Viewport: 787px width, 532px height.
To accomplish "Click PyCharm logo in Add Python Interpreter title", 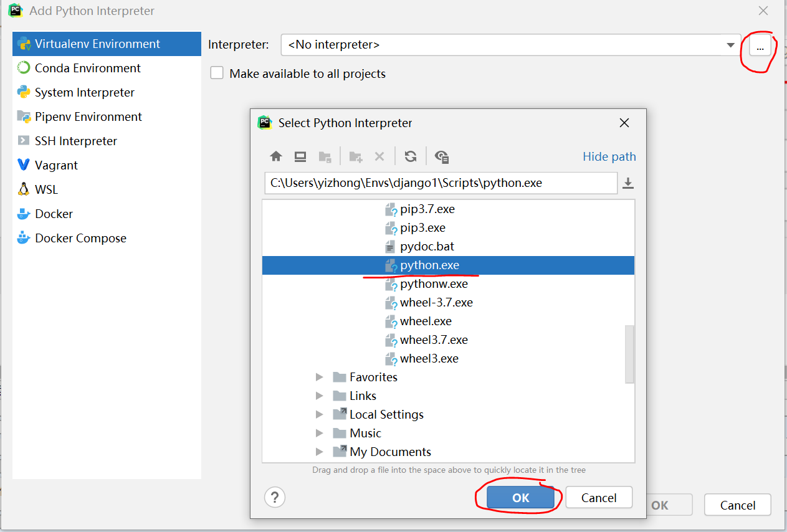I will [x=16, y=11].
